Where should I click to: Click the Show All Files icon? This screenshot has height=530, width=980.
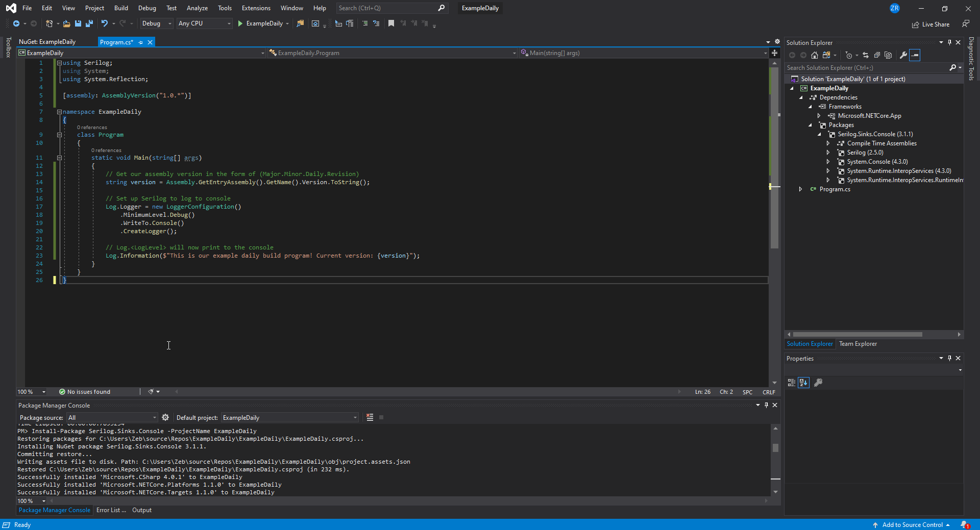888,55
